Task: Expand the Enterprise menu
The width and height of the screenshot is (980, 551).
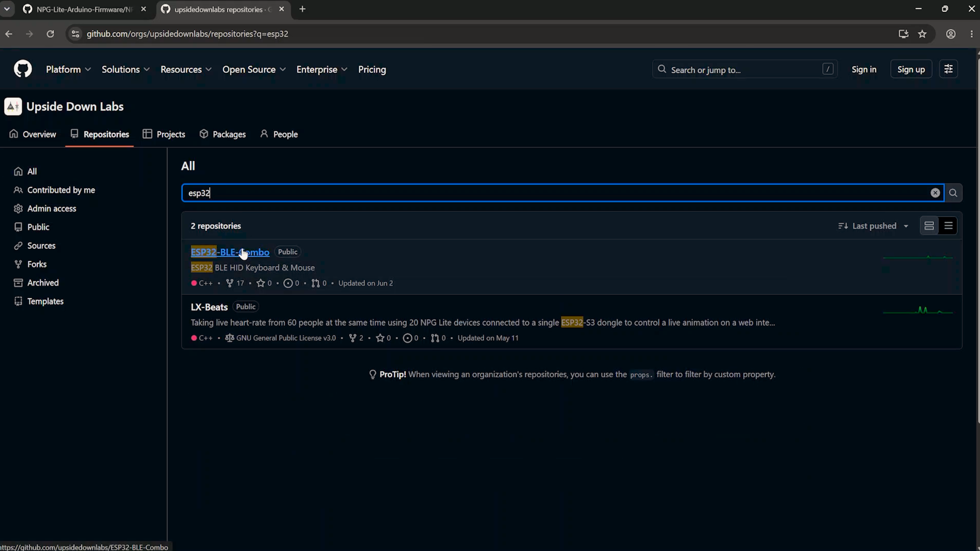Action: (321, 69)
